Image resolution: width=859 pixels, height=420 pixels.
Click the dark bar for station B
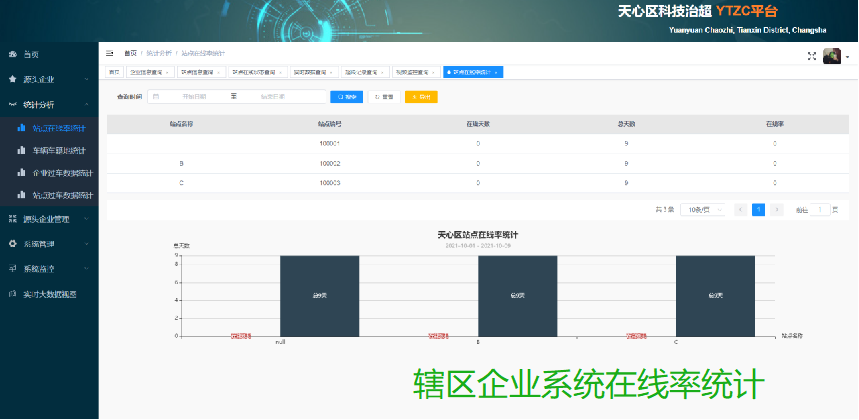tap(517, 296)
